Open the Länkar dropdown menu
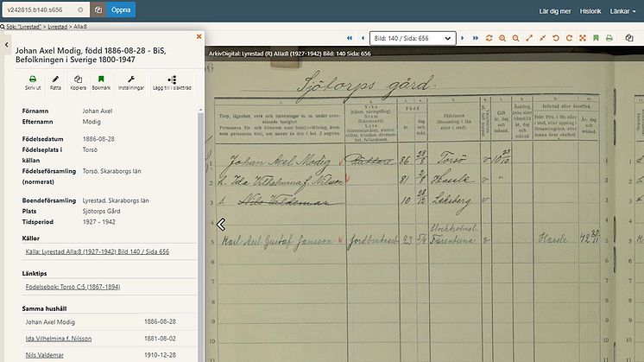Screen dimensions: 644x362 [622, 11]
